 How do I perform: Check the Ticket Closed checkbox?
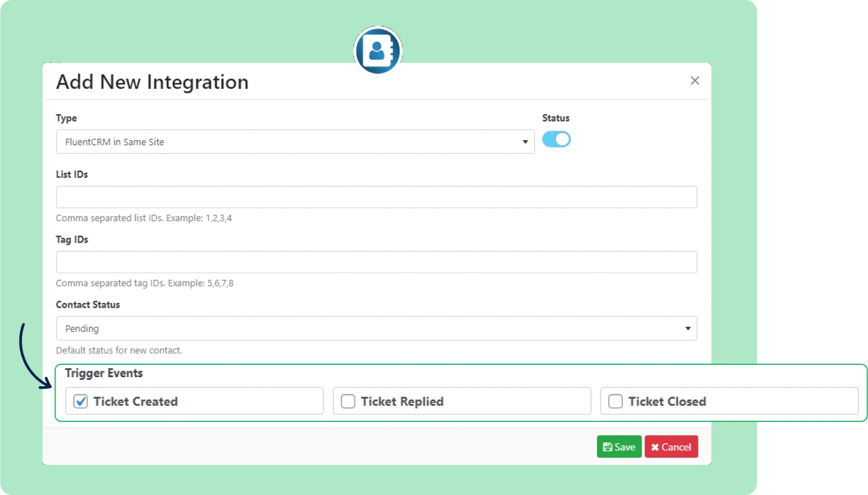click(x=615, y=401)
